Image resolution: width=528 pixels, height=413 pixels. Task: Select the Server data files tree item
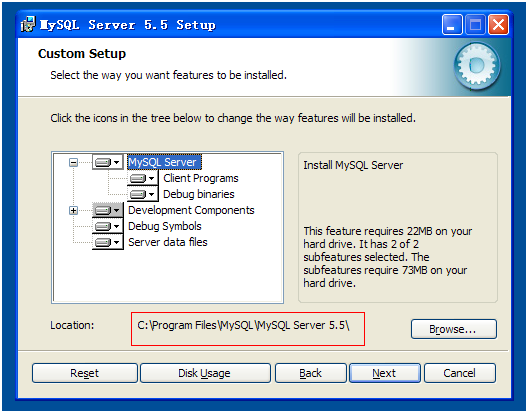click(x=168, y=242)
